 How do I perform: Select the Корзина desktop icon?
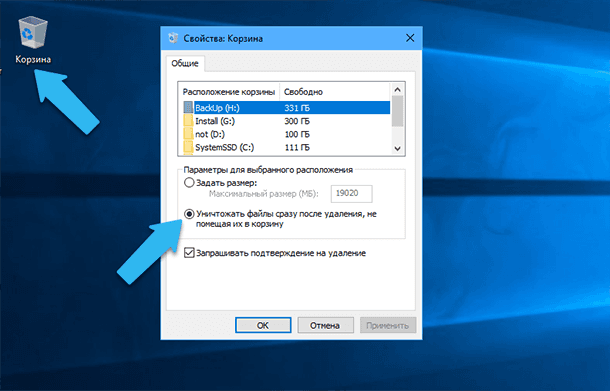(33, 40)
